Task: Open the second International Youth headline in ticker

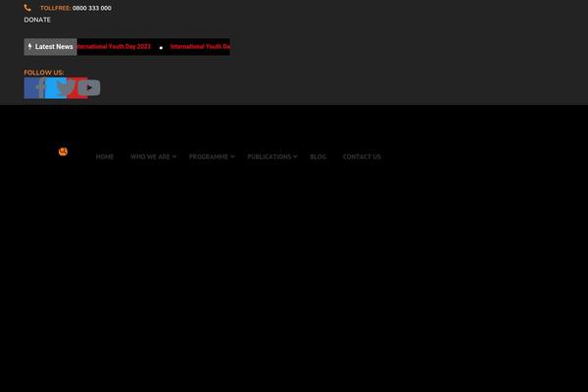Action: point(200,46)
